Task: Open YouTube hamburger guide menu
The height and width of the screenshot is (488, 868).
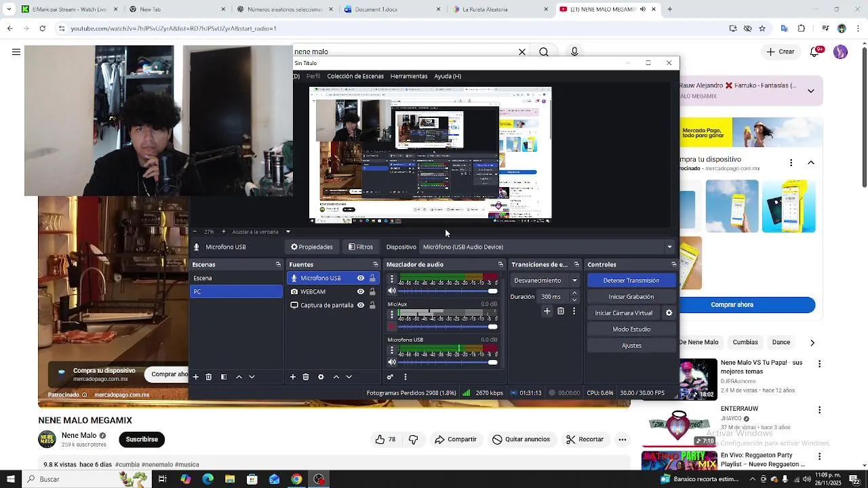Action: tap(16, 52)
